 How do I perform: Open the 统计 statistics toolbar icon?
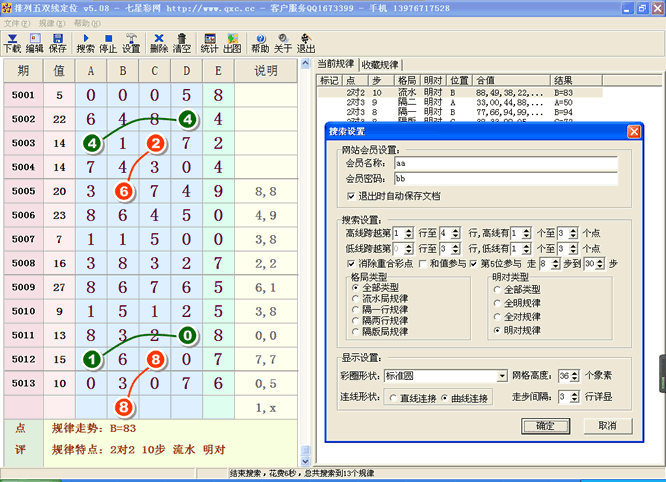tap(209, 44)
